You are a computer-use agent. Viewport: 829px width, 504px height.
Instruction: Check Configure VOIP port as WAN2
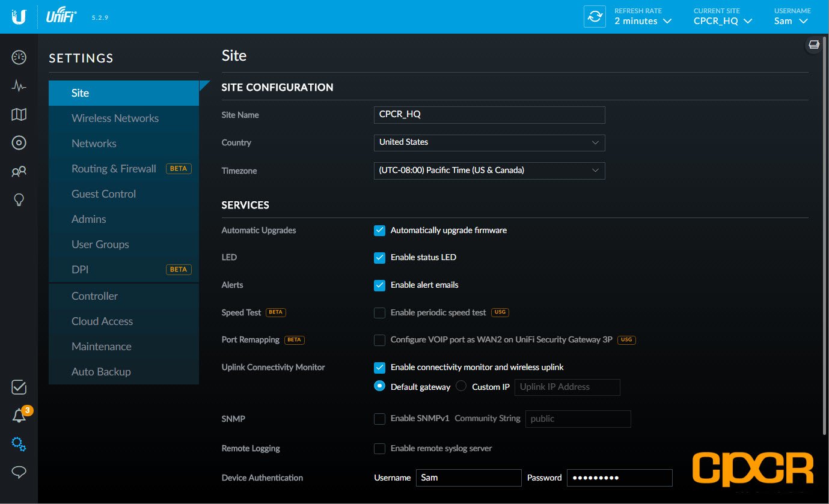pyautogui.click(x=379, y=341)
